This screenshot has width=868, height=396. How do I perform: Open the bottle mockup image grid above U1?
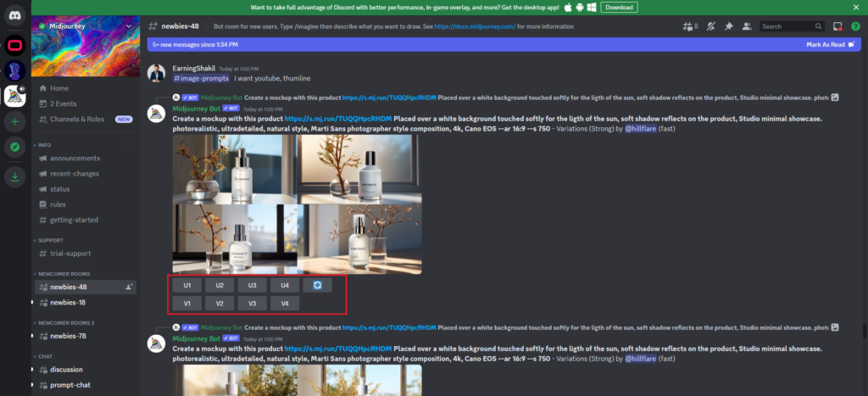[298, 204]
